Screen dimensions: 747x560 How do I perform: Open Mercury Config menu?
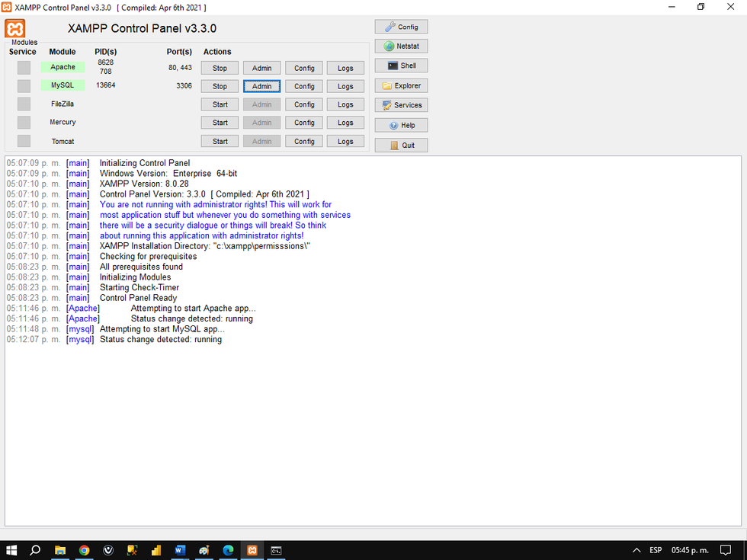[x=304, y=123]
